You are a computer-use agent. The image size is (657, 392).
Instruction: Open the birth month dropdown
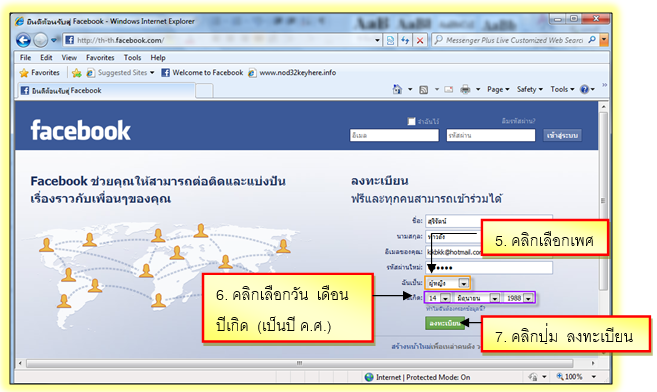click(x=477, y=298)
